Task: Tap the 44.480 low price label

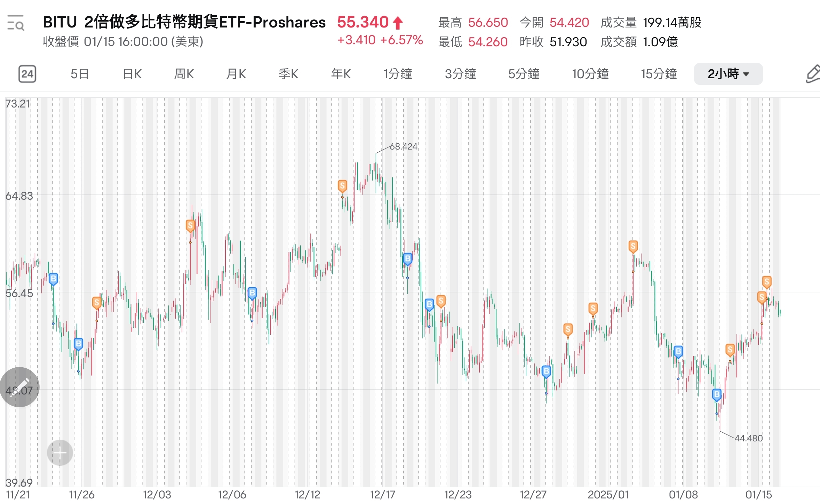Action: pos(749,438)
